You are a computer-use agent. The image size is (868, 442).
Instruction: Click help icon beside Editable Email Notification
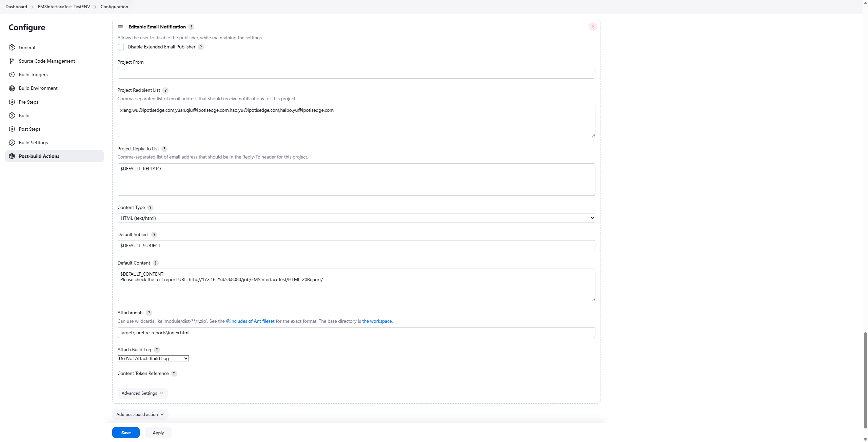(191, 27)
